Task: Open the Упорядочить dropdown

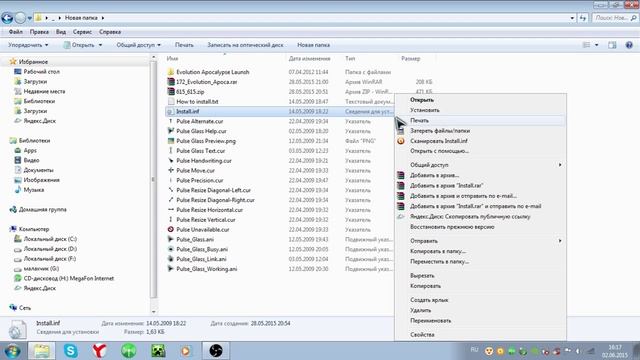Action: [28, 45]
